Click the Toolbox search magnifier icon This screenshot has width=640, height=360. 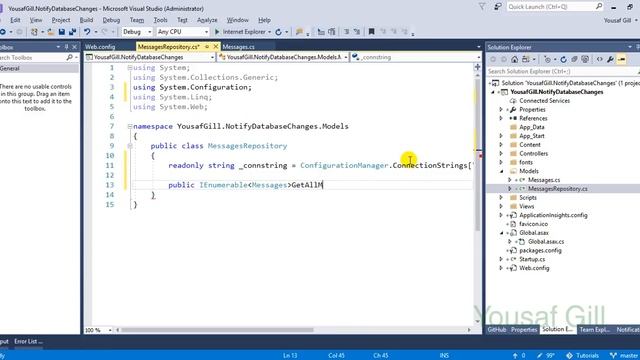(69, 58)
